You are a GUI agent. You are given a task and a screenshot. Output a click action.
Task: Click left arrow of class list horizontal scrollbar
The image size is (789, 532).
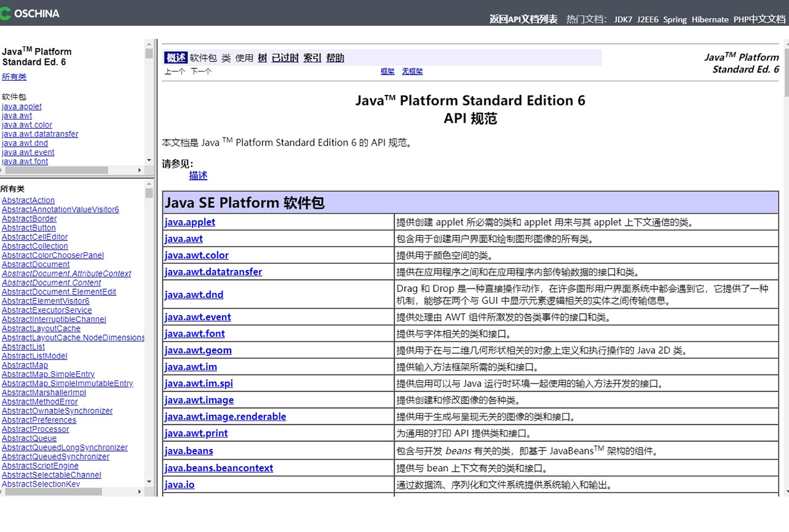click(x=2, y=491)
